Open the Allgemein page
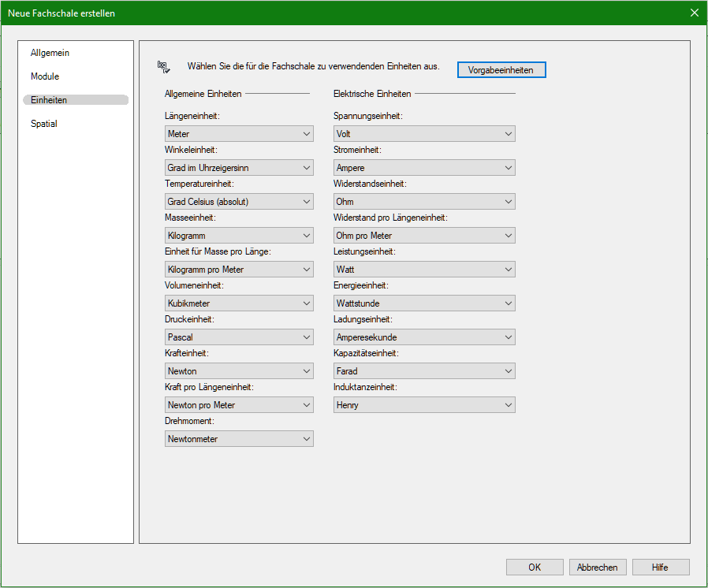Viewport: 708px width, 588px height. tap(50, 53)
